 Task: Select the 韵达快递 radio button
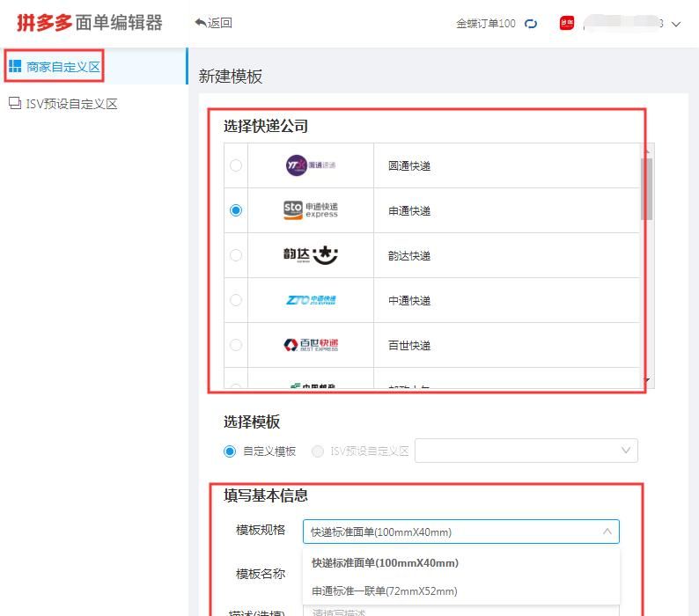(x=236, y=255)
